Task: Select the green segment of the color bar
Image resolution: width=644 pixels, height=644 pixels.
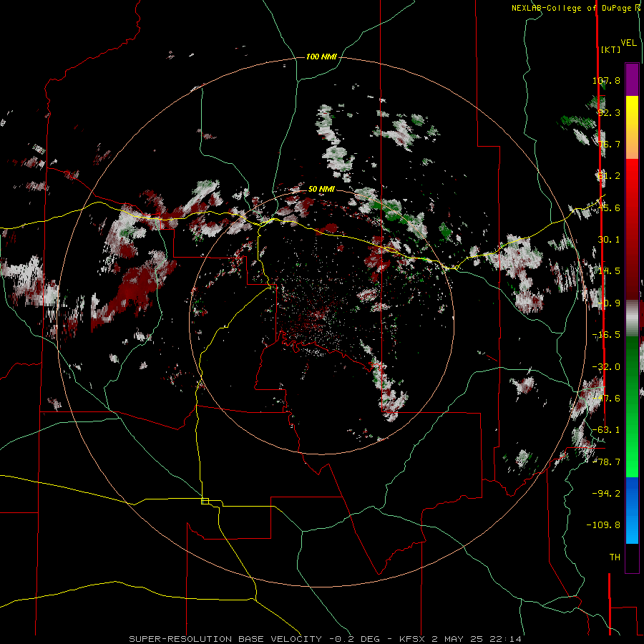Action: click(632, 406)
